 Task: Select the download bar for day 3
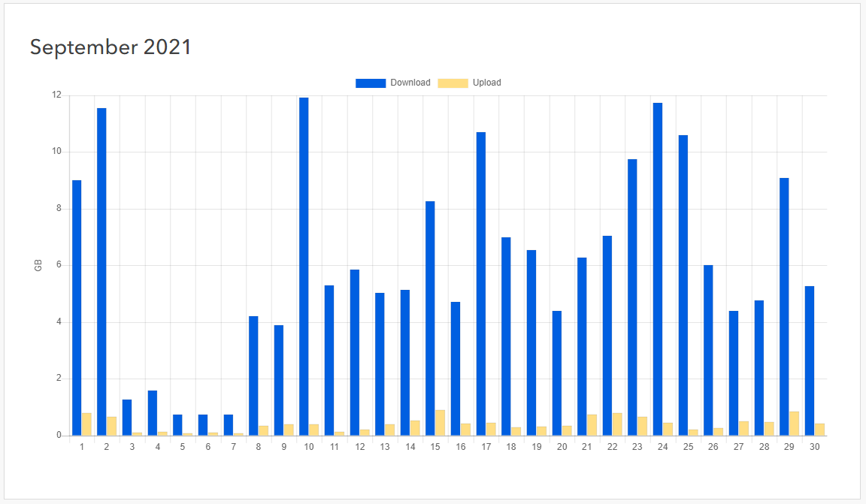point(127,418)
